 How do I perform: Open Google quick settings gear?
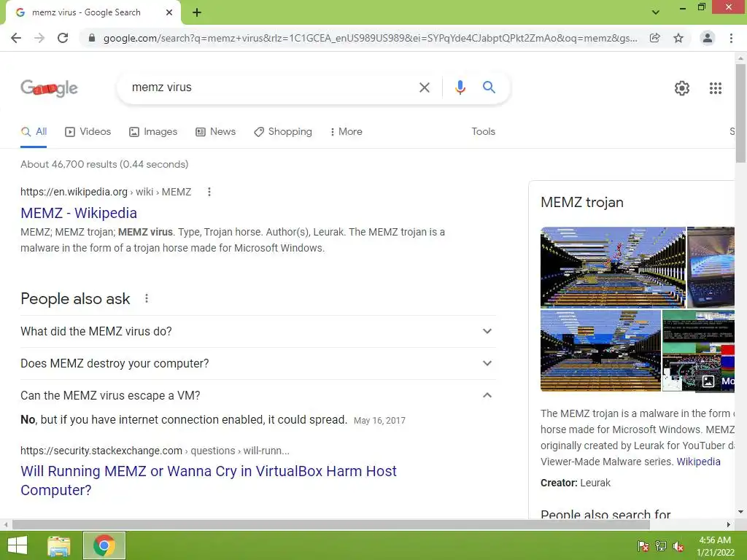[x=682, y=88]
